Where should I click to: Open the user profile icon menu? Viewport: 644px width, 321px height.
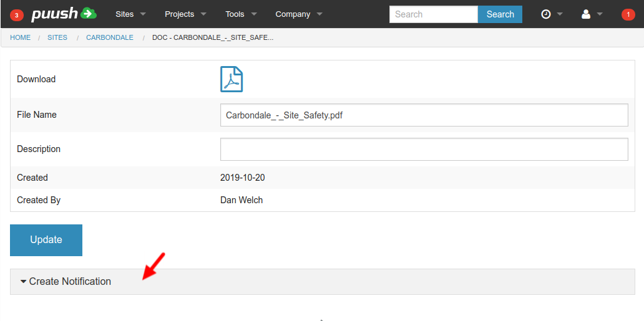coord(592,14)
